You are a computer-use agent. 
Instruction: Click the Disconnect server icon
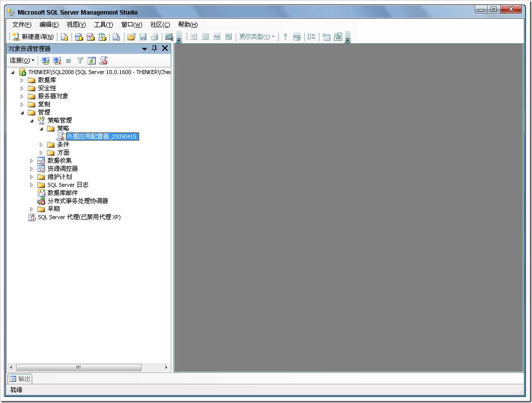[57, 61]
